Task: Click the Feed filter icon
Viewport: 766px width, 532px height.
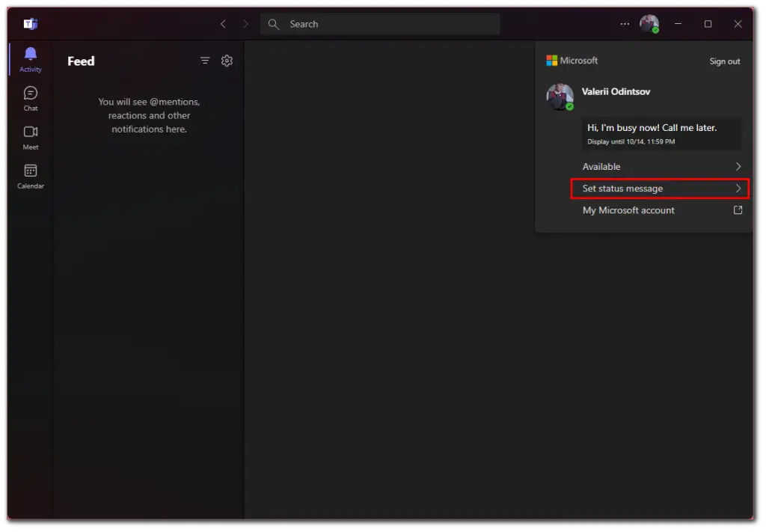Action: [x=205, y=61]
